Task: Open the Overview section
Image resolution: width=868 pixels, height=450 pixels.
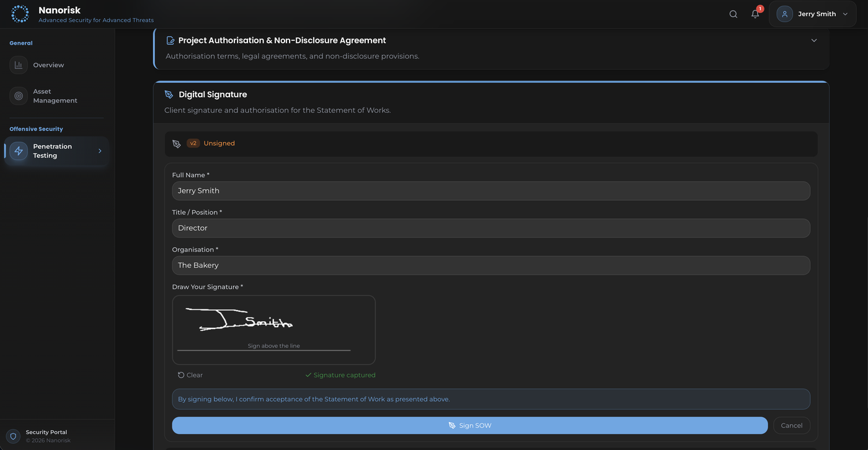Action: point(48,64)
